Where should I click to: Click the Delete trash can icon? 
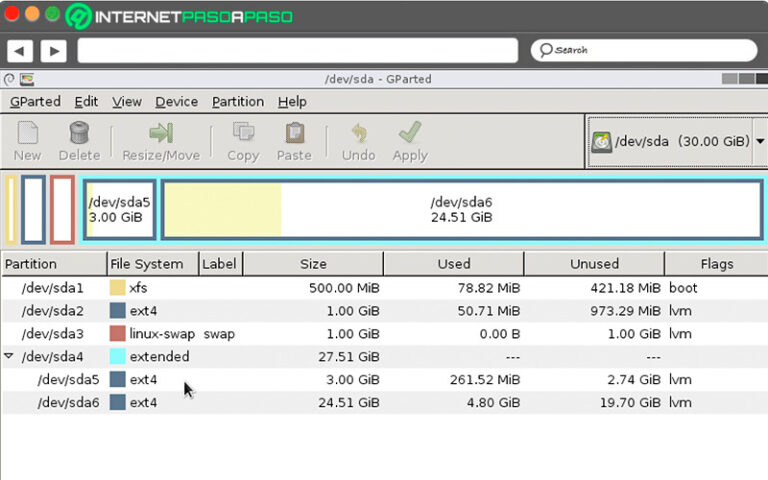coord(79,134)
